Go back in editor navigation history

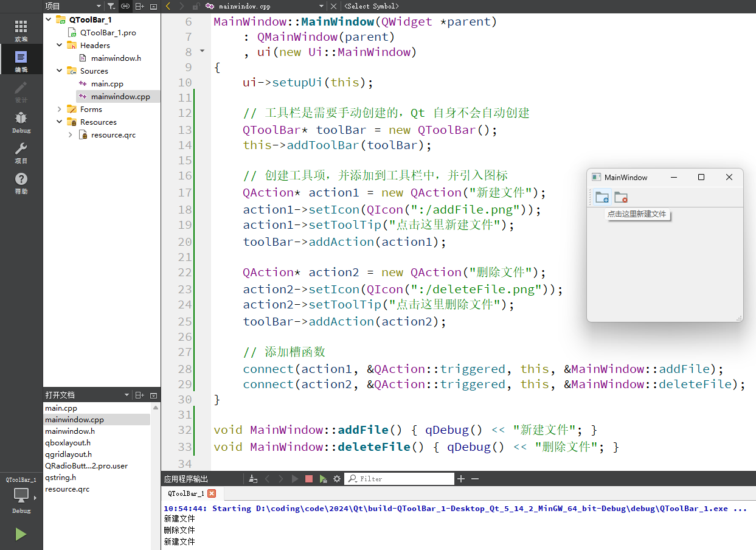click(168, 6)
